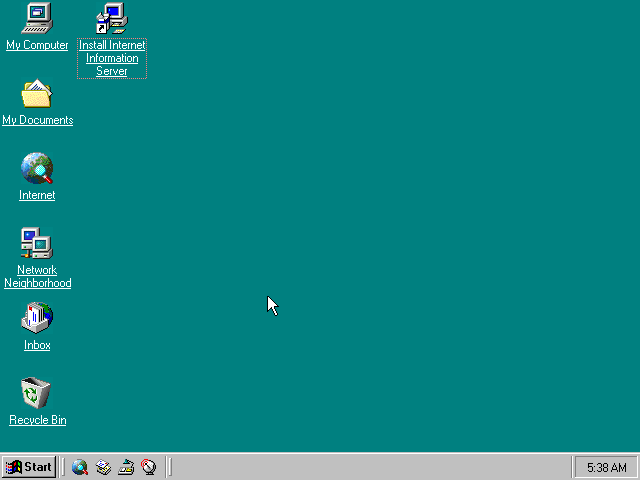Click the My Documents label link
This screenshot has width=640, height=480.
pos(38,120)
